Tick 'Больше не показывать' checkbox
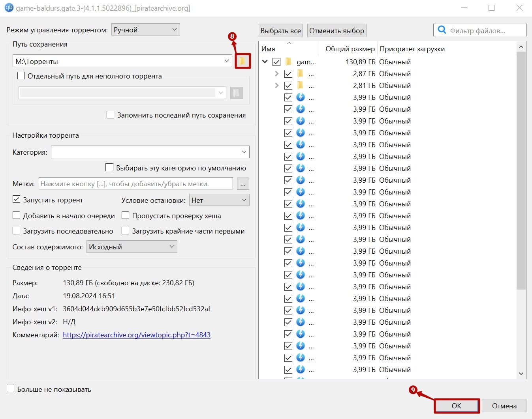 click(11, 389)
